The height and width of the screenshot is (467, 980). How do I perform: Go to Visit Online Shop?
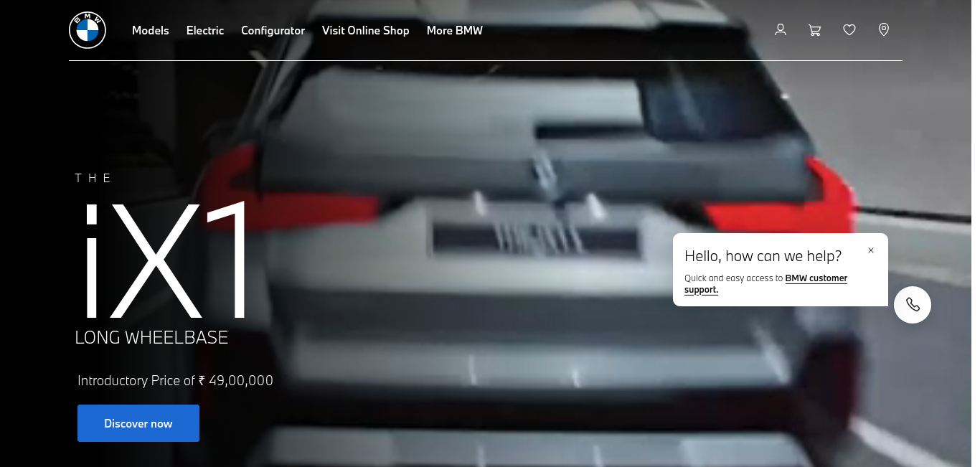pos(366,30)
